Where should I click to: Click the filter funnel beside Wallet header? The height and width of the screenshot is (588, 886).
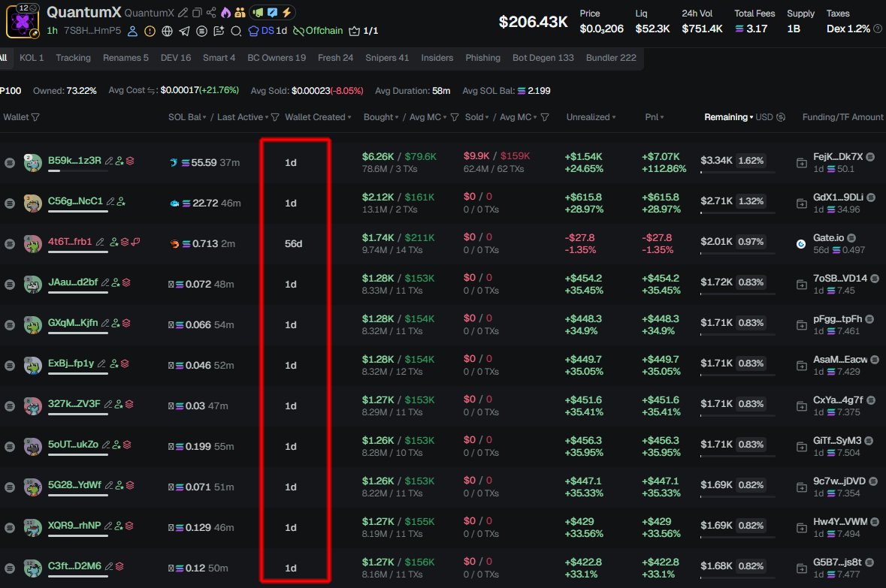pyautogui.click(x=35, y=117)
